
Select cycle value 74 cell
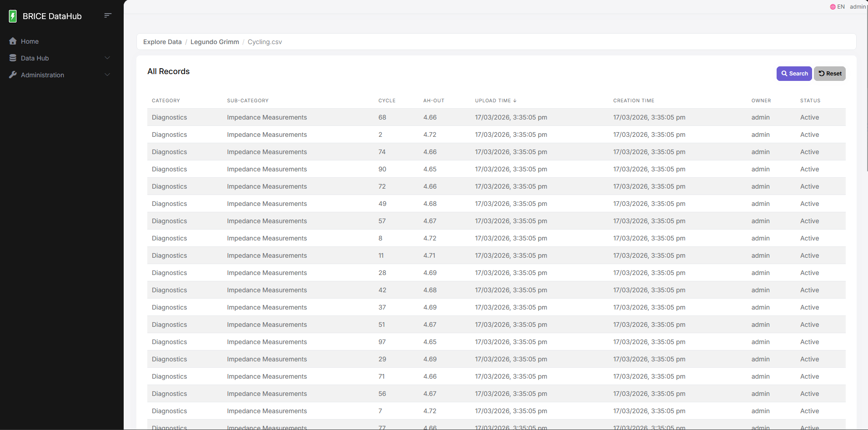coord(382,152)
